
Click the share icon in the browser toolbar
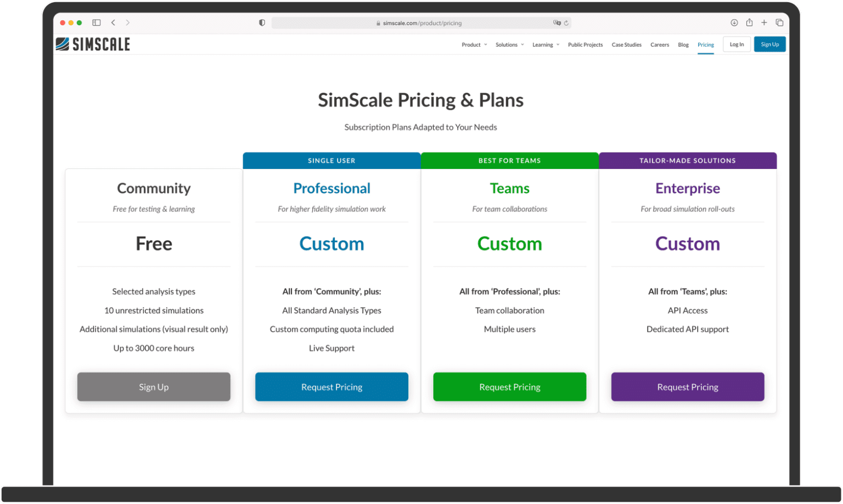click(749, 22)
